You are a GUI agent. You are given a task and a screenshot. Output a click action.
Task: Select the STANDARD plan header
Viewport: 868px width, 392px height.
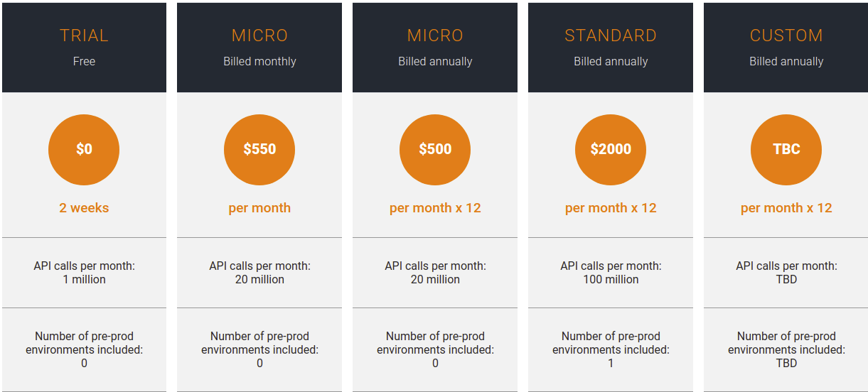click(x=611, y=48)
